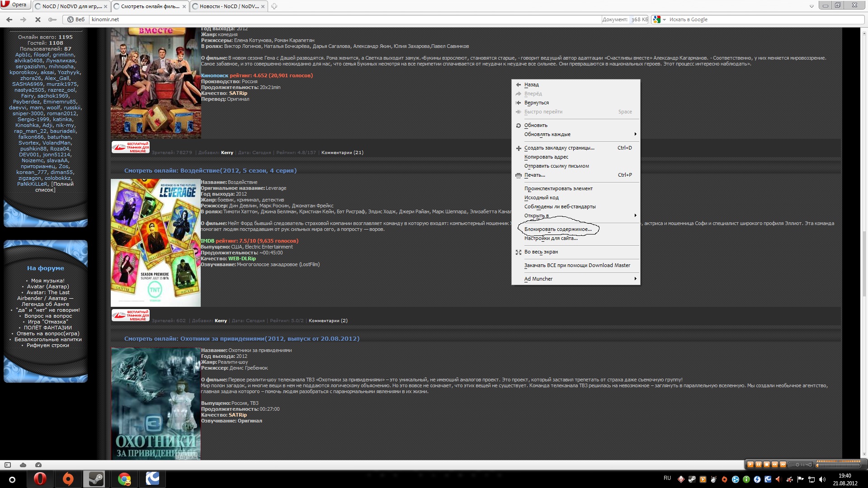
Task: Open forum topic Моя музыка!
Action: tap(47, 281)
